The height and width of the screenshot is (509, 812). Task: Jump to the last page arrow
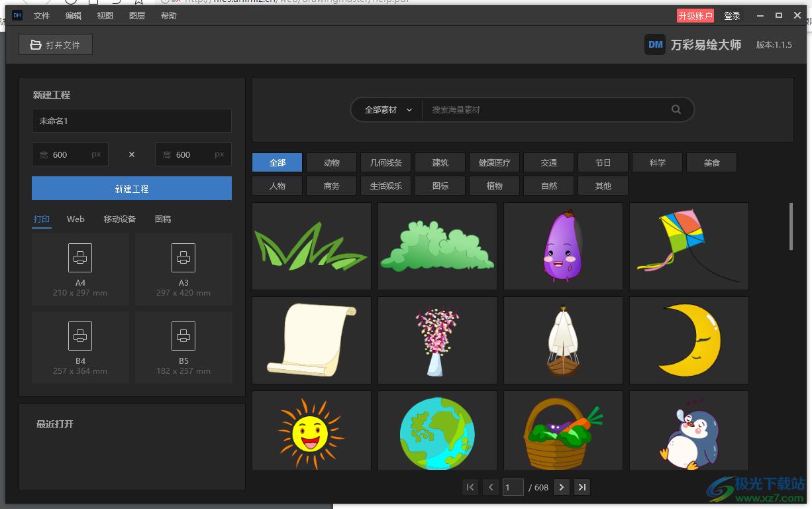pos(582,488)
